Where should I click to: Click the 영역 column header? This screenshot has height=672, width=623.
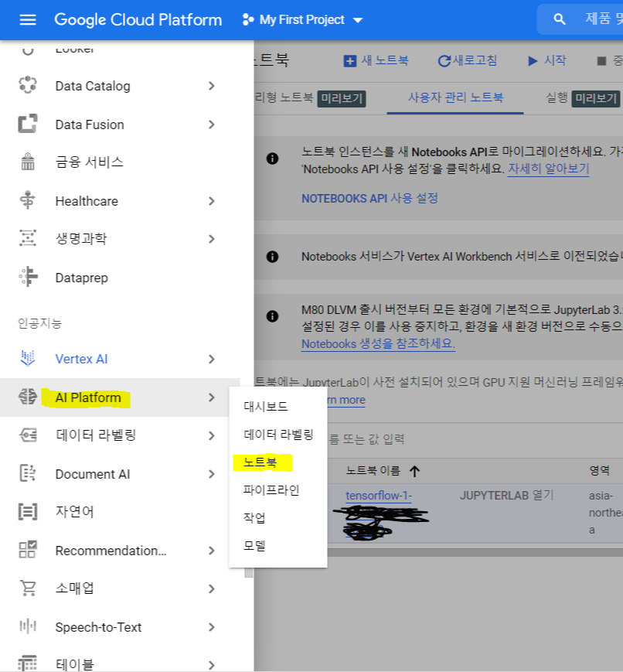click(x=599, y=471)
